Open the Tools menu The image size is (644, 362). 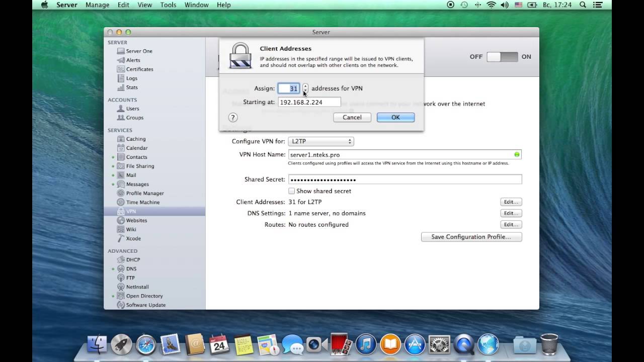(168, 5)
